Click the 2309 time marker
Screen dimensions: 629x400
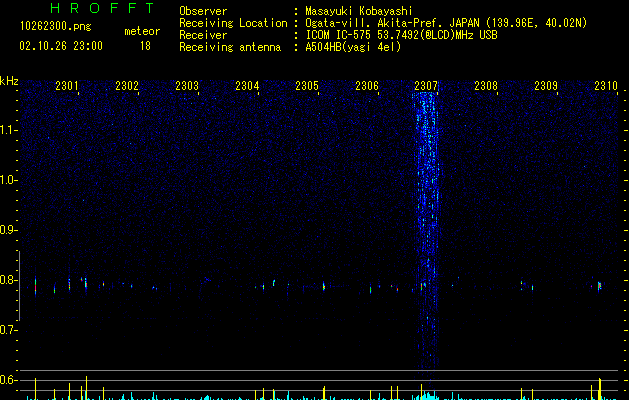[546, 85]
